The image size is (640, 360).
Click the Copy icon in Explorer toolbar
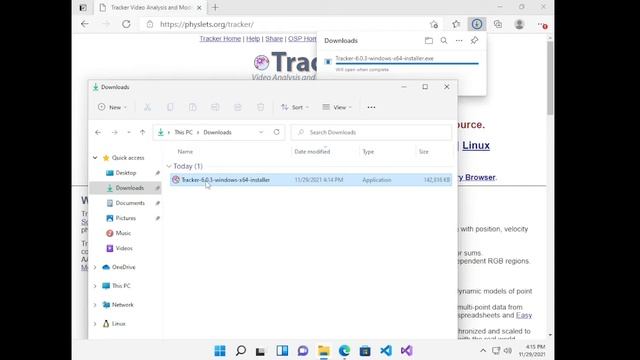(170, 107)
